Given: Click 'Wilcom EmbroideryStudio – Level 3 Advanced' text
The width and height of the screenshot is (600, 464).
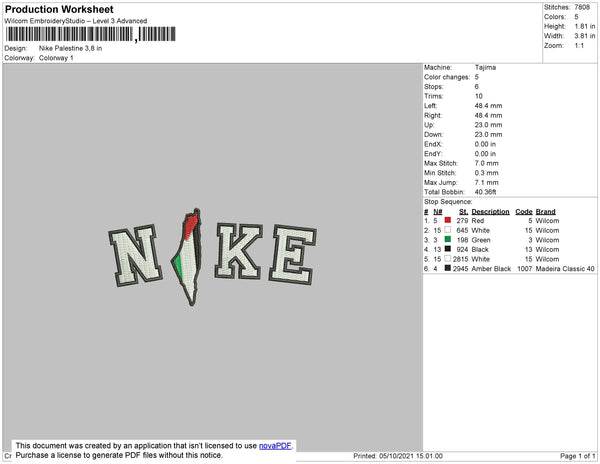Looking at the screenshot, I should tap(76, 21).
